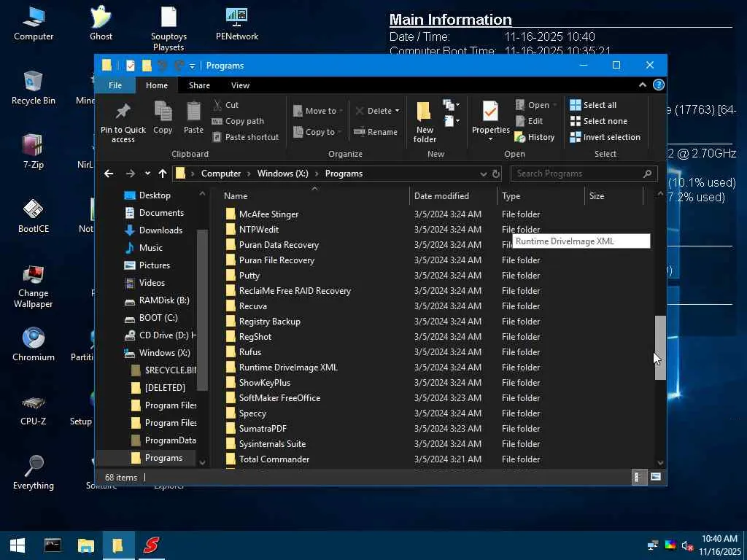The height and width of the screenshot is (560, 747).
Task: Open the File menu tab
Action: (115, 85)
